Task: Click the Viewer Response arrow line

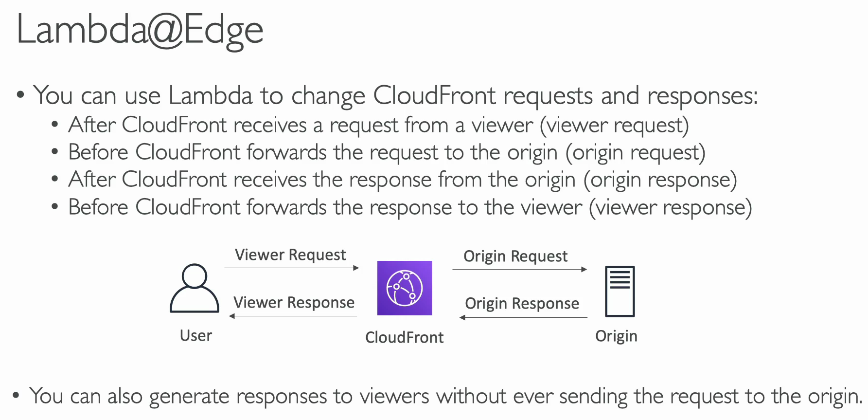Action: pos(293,316)
